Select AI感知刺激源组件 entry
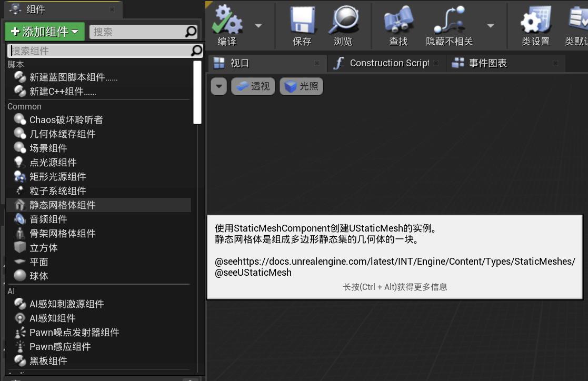The height and width of the screenshot is (381, 588). pos(99,304)
